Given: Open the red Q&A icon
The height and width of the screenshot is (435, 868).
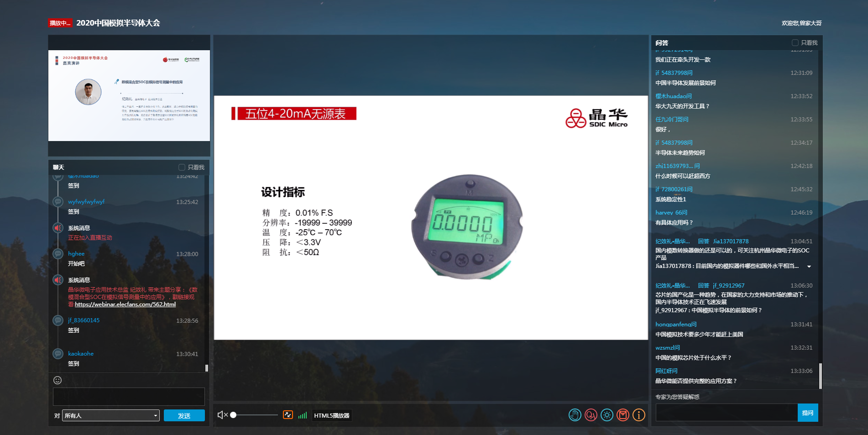Looking at the screenshot, I should [x=591, y=415].
